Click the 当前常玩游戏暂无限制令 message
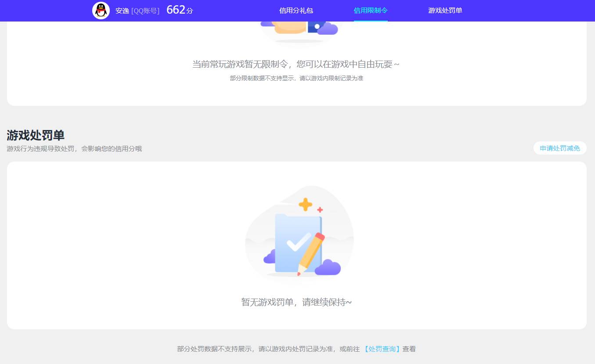 click(297, 64)
